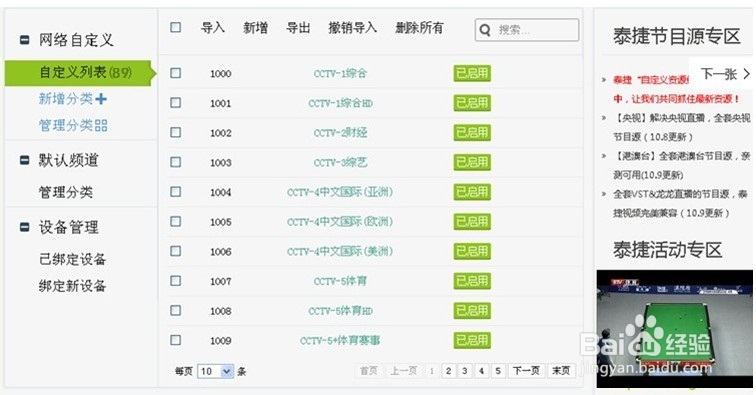Click the search magnifier icon
This screenshot has height=395, width=756.
click(x=485, y=30)
